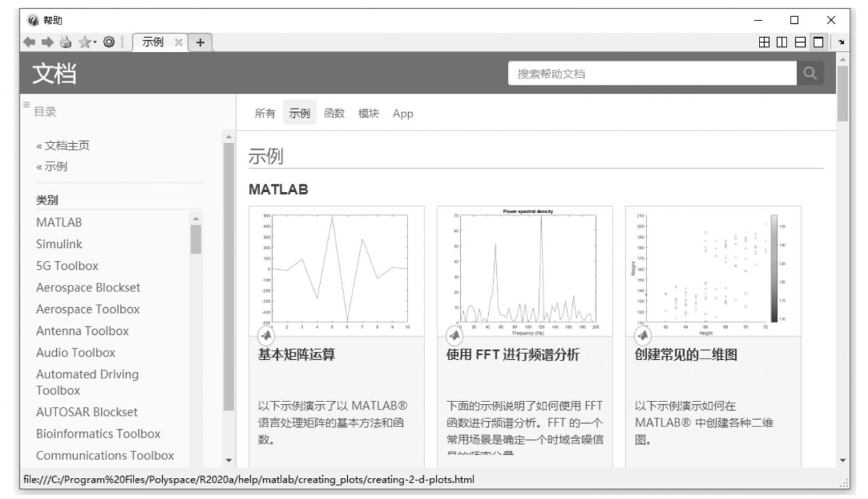The width and height of the screenshot is (868, 499).
Task: Open the 使用 FFT 进行频谱分析 example title
Action: tap(513, 355)
